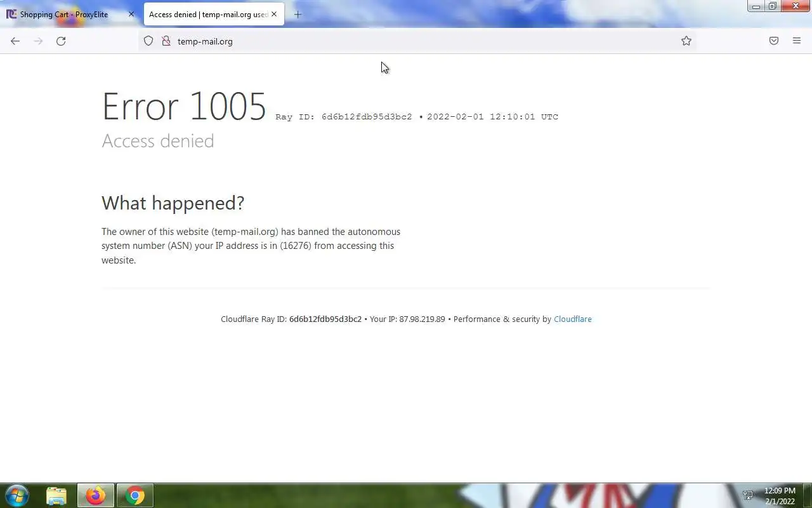Show site security padlock info
Image resolution: width=812 pixels, height=508 pixels.
[x=166, y=41]
